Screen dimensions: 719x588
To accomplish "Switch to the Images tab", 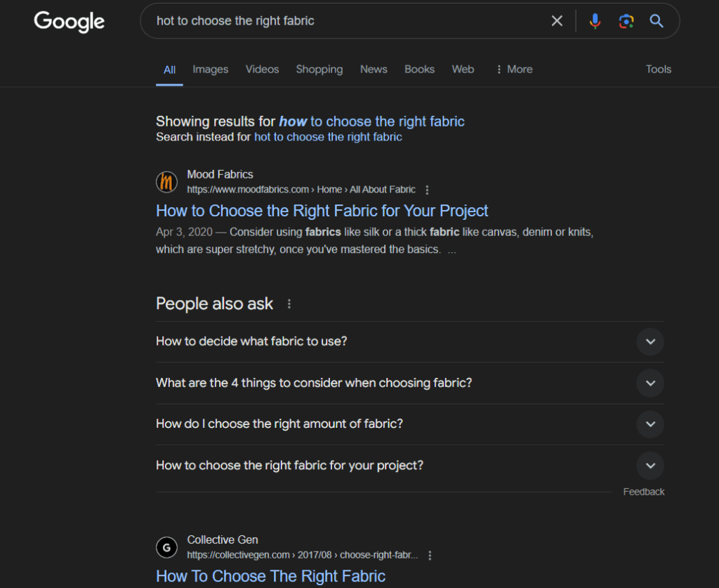I will (x=210, y=70).
